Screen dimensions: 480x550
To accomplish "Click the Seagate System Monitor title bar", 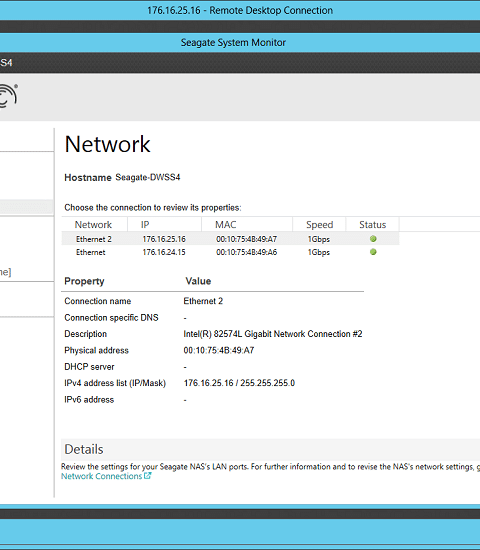I will tap(240, 42).
